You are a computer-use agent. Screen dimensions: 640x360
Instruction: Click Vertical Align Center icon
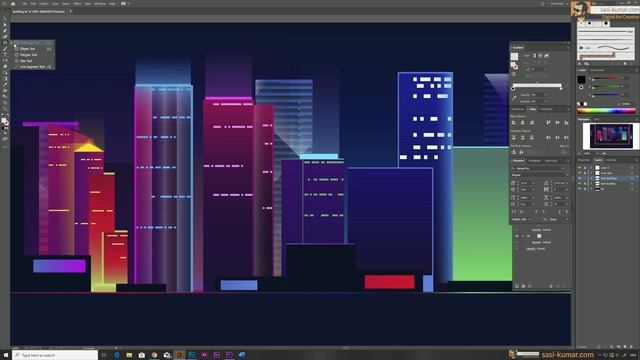tap(557, 122)
